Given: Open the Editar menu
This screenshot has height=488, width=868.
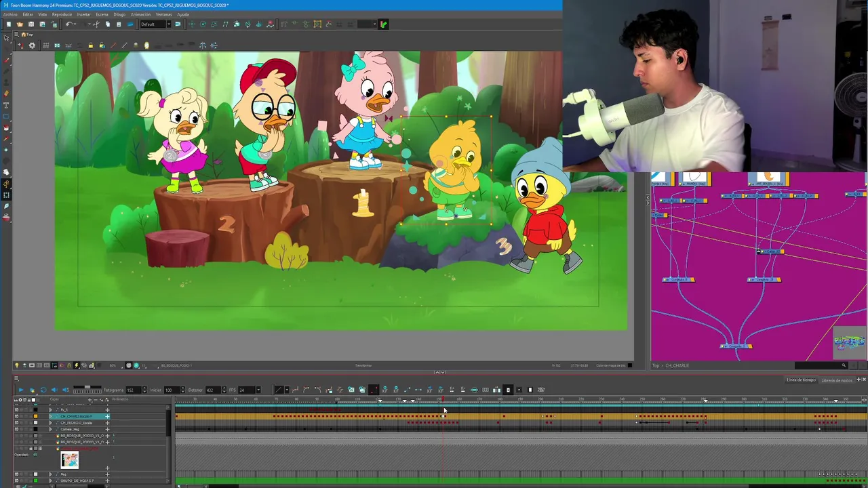Looking at the screenshot, I should pyautogui.click(x=28, y=14).
